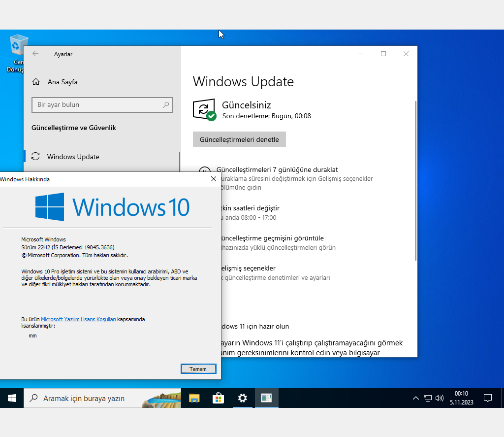
Task: Open Ana Sayfa home icon in Settings
Action: pyautogui.click(x=35, y=82)
